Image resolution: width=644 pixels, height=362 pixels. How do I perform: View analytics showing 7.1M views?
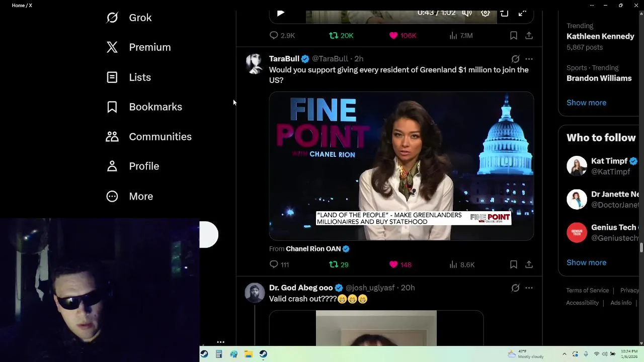click(461, 36)
